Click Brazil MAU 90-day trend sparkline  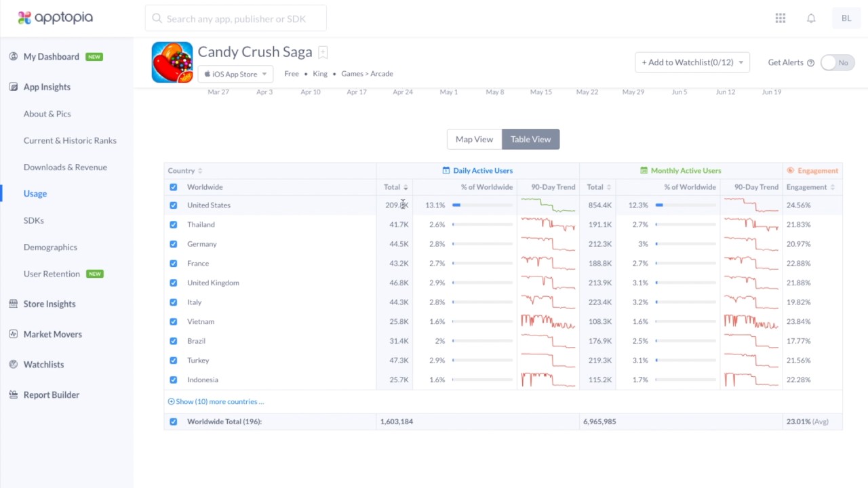751,341
